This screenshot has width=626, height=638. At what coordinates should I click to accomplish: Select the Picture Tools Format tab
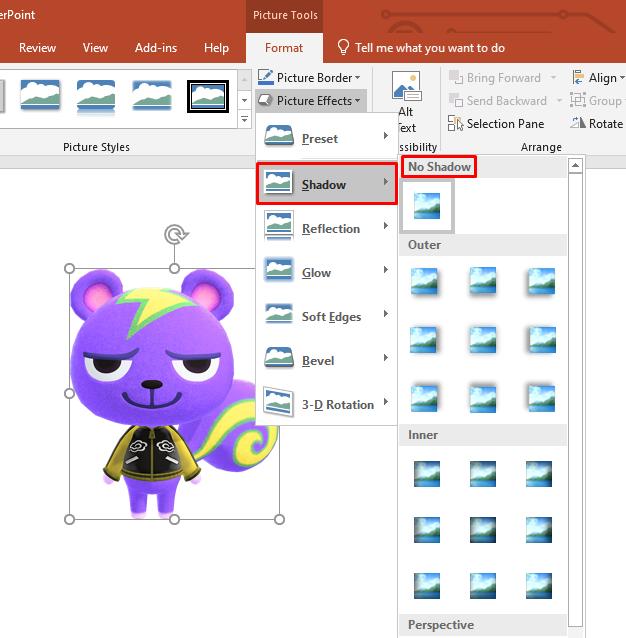(284, 48)
